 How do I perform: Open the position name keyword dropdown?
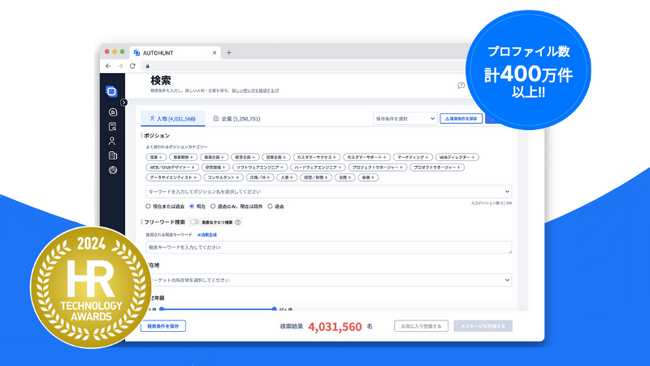[x=329, y=191]
